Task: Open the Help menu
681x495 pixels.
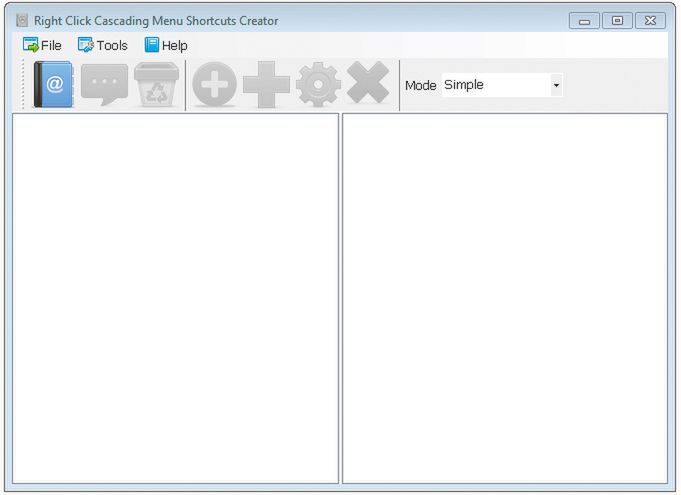Action: point(166,45)
